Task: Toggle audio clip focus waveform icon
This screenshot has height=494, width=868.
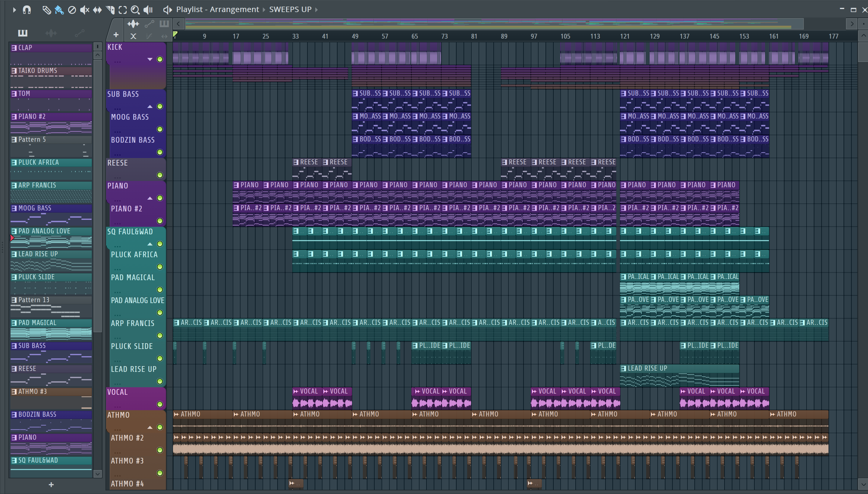Action: click(x=133, y=24)
